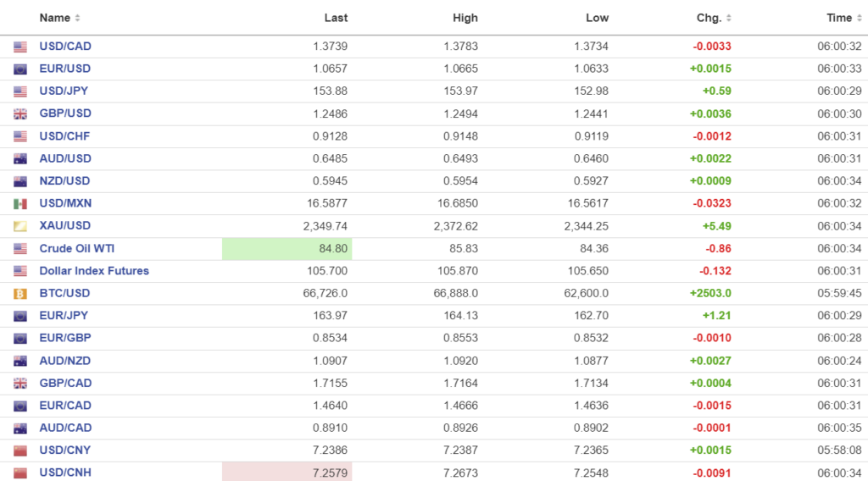Open the USD/JPY pair link
The height and width of the screenshot is (481, 868).
click(64, 91)
